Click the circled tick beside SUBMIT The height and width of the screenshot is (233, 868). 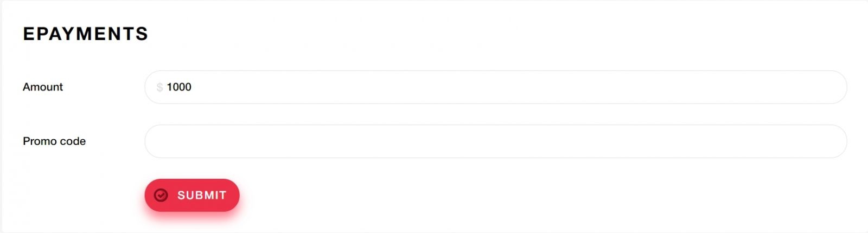161,195
